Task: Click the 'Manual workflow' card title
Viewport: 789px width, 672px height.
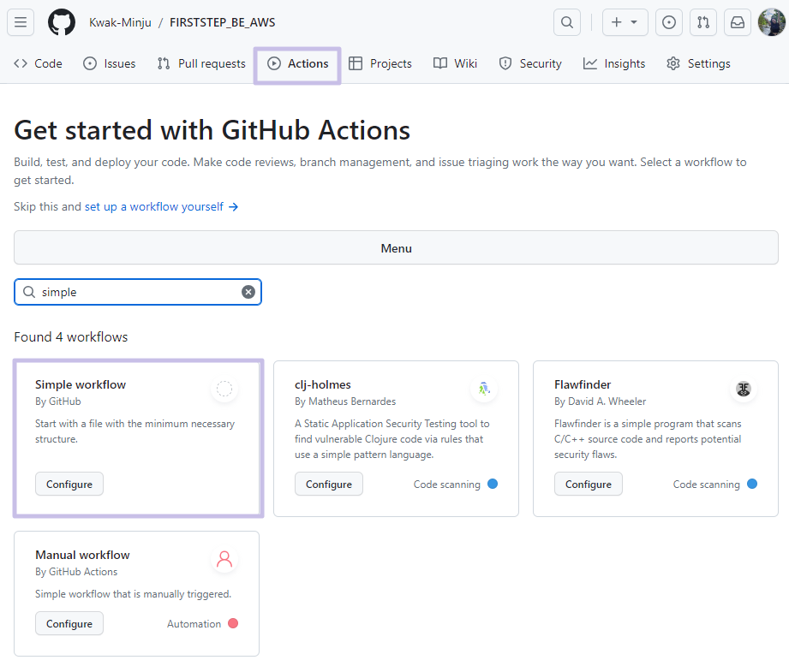Action: coord(82,555)
